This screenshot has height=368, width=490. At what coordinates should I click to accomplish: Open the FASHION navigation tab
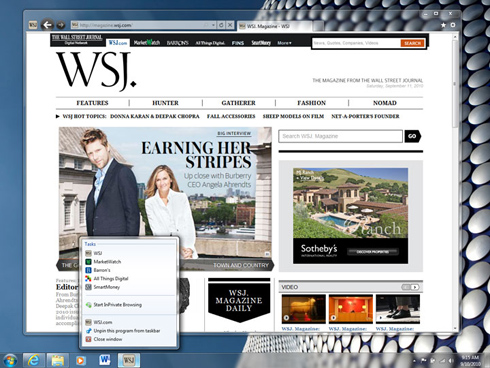coord(312,103)
